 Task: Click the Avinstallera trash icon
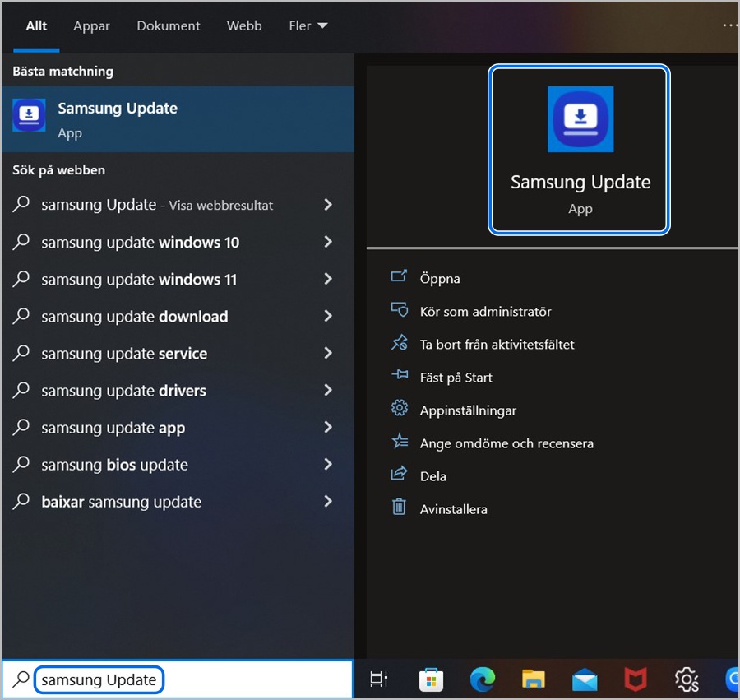coord(399,508)
